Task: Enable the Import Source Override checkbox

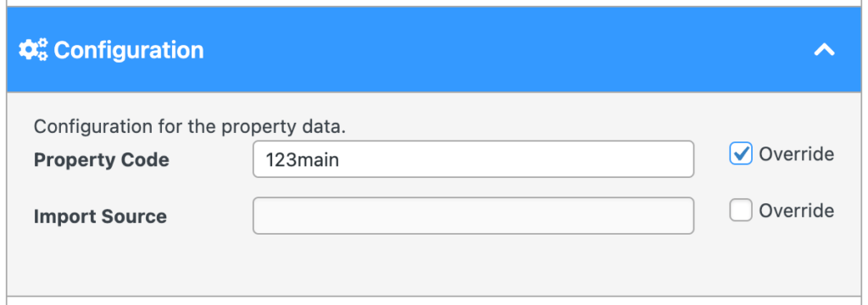Action: [x=740, y=210]
